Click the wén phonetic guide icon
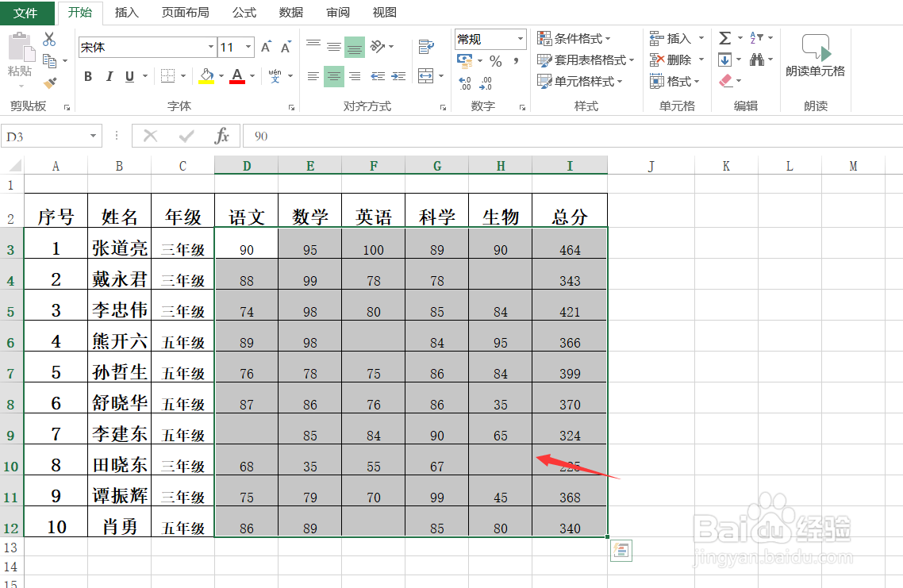Image resolution: width=903 pixels, height=588 pixels. point(275,76)
